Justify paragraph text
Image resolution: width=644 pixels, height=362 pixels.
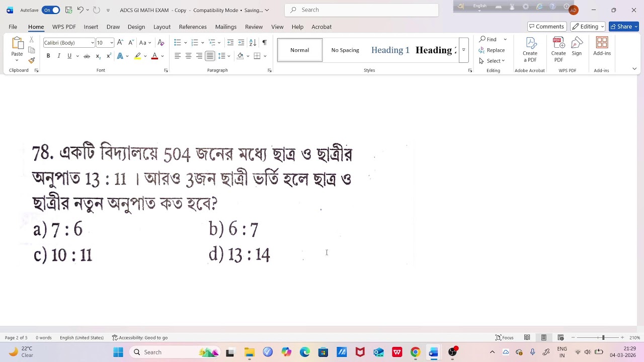tap(210, 56)
